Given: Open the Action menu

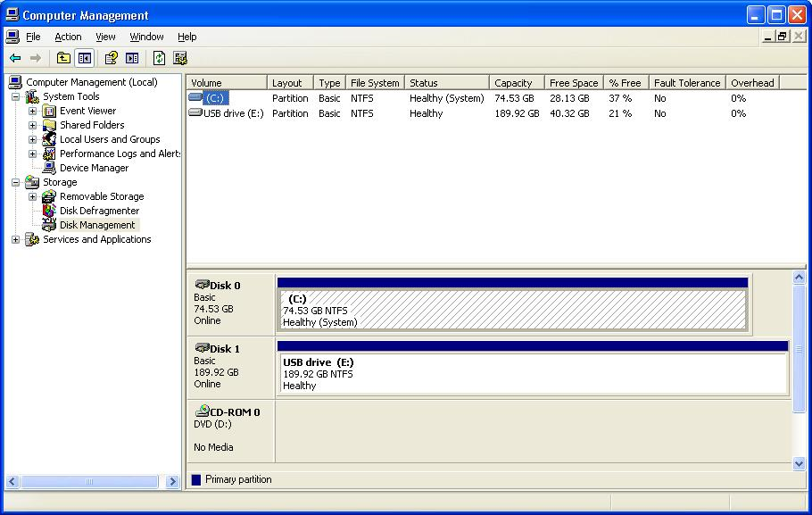Looking at the screenshot, I should coord(68,37).
